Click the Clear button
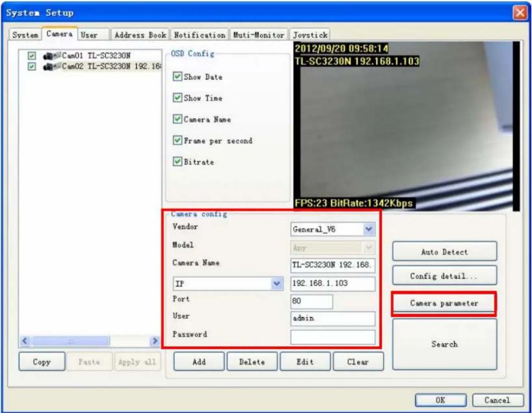532x413 pixels. click(358, 362)
